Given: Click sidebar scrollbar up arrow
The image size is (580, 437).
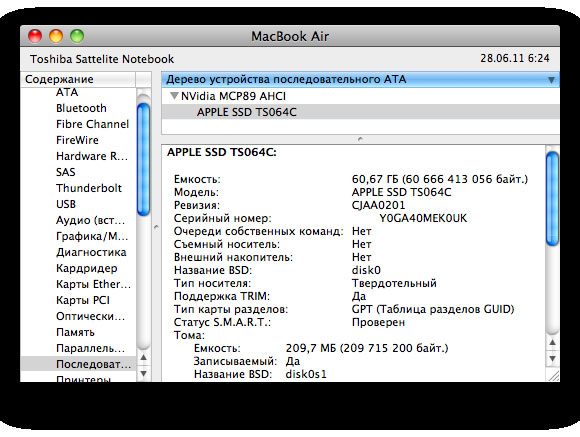Looking at the screenshot, I should (144, 357).
